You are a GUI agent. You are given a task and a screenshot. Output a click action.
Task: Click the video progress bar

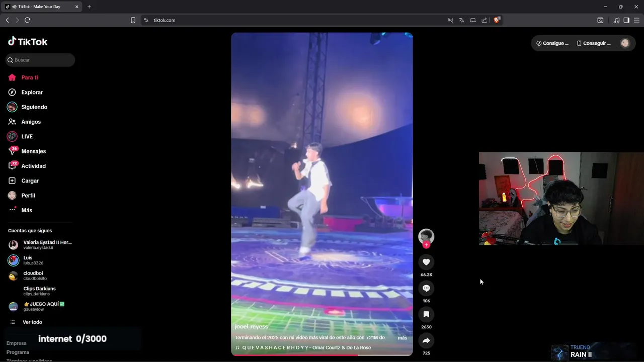tap(322, 355)
